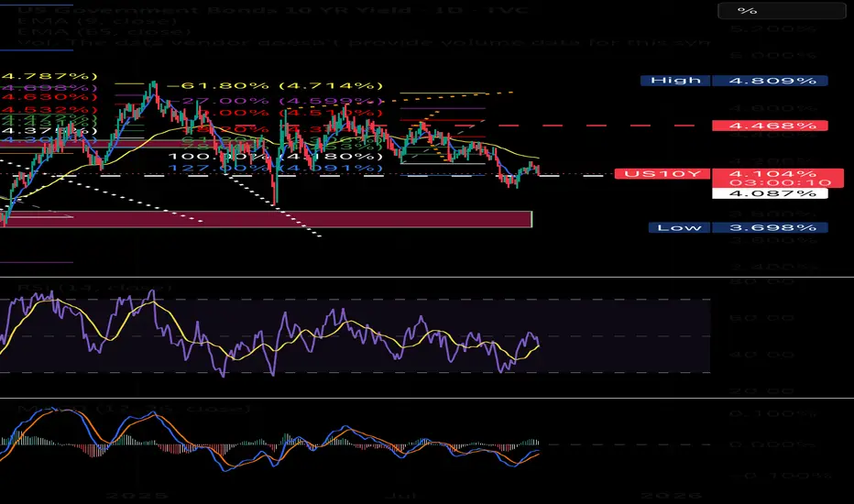Select the EMA (55, close) indicator legend
This screenshot has height=504, width=854.
click(104, 31)
